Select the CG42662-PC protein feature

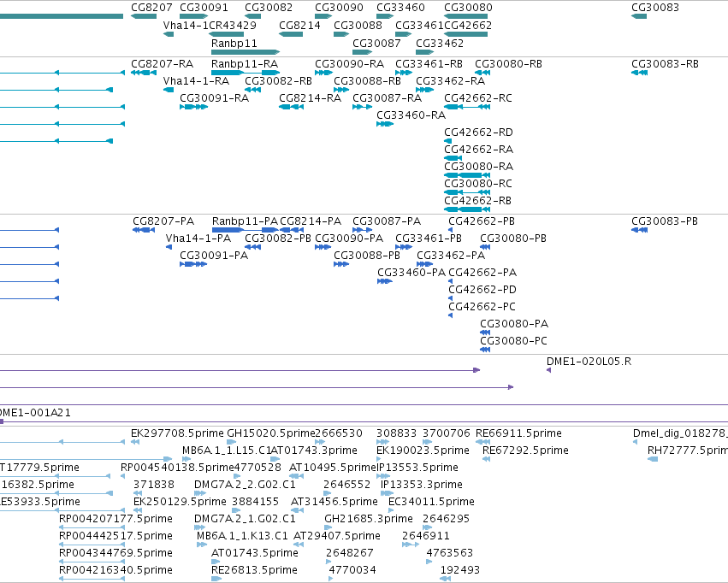pos(450,315)
